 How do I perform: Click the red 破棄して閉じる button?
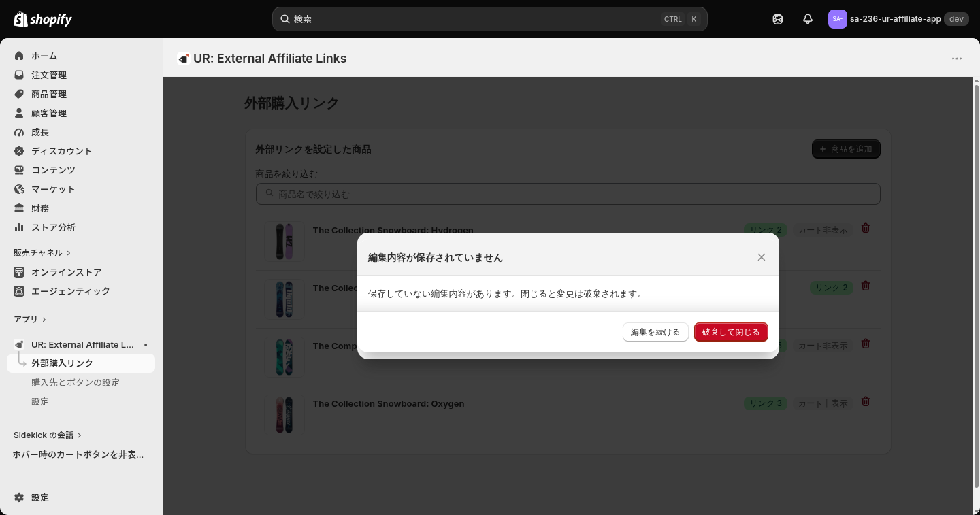coord(731,332)
